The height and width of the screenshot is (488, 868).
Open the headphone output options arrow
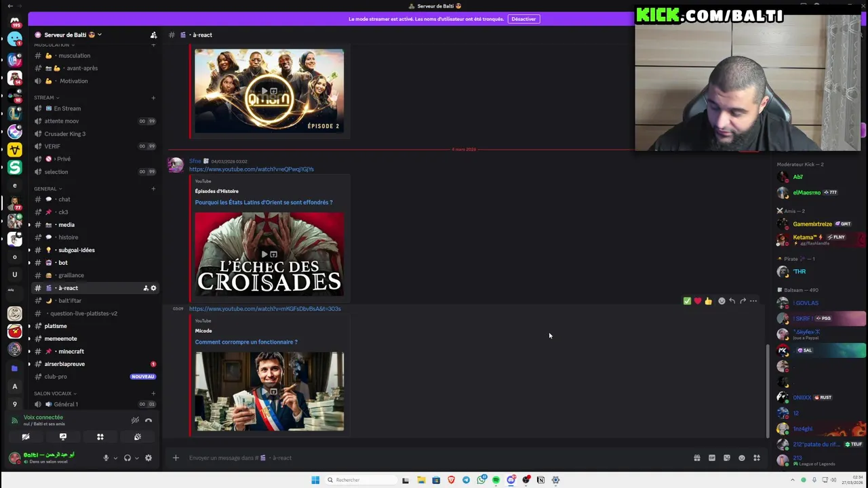point(136,458)
